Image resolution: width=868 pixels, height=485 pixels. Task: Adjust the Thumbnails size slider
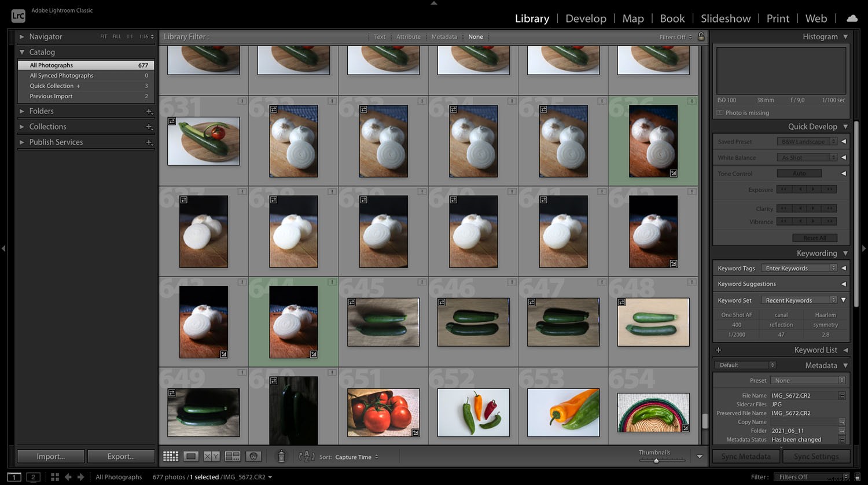656,460
